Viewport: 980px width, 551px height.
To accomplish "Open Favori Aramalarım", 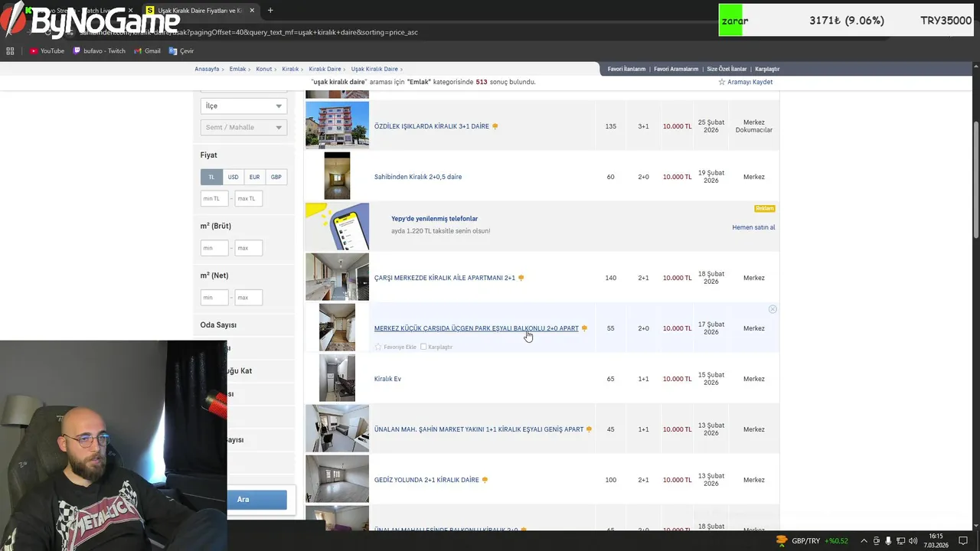I will point(676,69).
